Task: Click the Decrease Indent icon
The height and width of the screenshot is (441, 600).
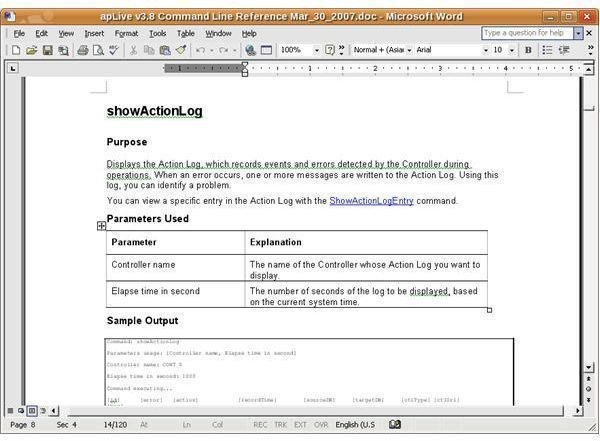Action: (x=564, y=50)
